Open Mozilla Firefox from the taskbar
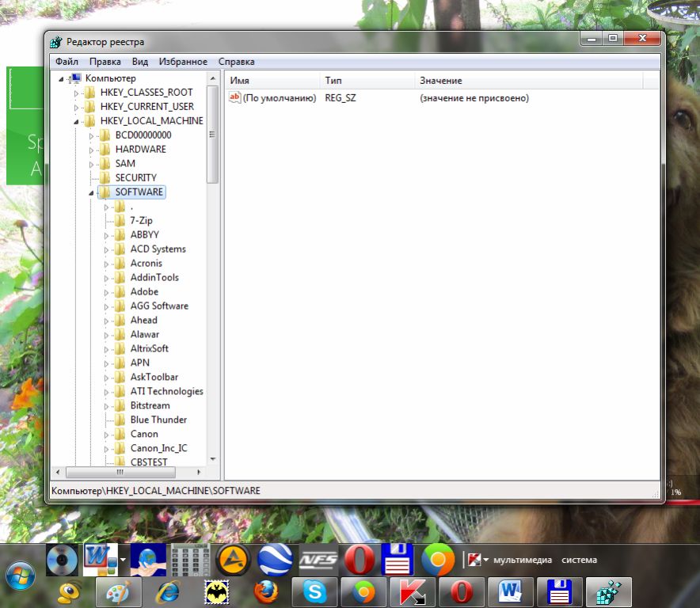Image resolution: width=700 pixels, height=608 pixels. tap(267, 591)
